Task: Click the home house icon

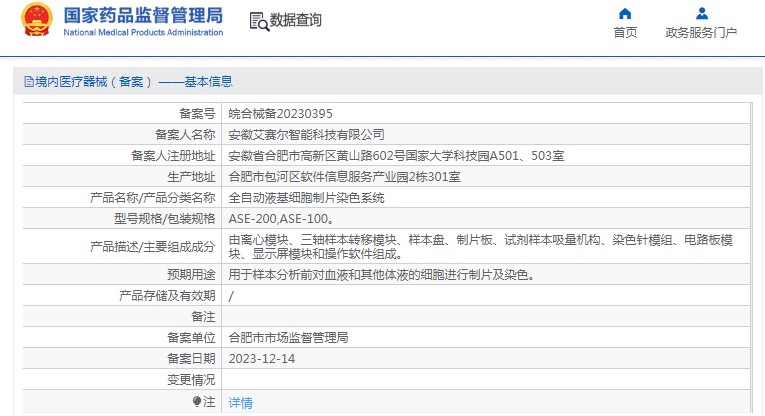Action: tap(625, 13)
